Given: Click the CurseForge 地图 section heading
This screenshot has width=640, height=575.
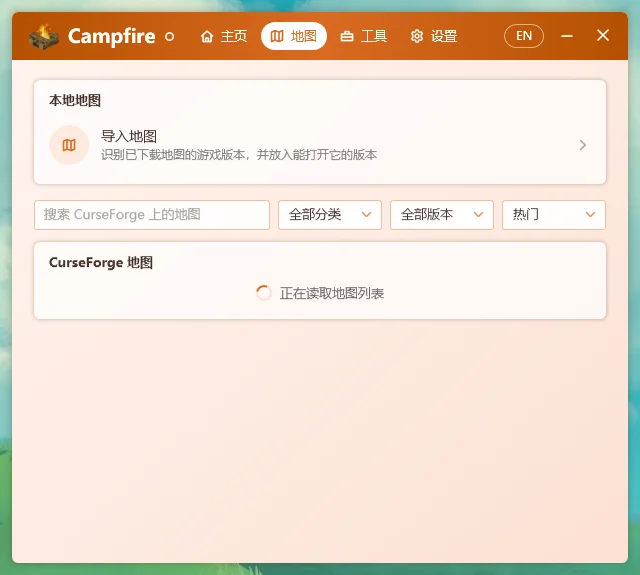Looking at the screenshot, I should coord(101,262).
